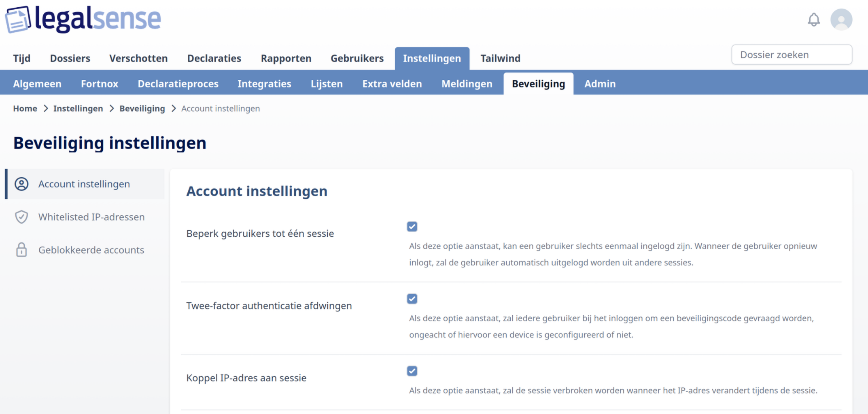
Task: Select the Instellingen main tab
Action: click(432, 58)
